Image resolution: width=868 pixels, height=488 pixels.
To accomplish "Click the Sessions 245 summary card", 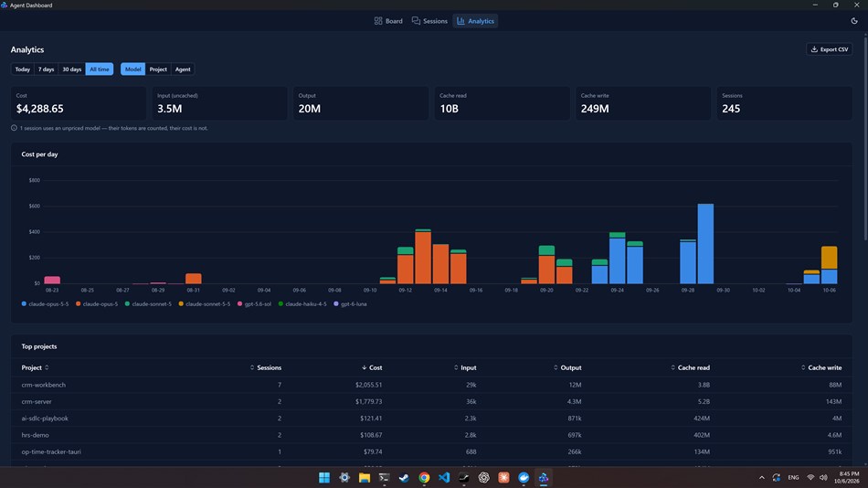I will (x=785, y=103).
